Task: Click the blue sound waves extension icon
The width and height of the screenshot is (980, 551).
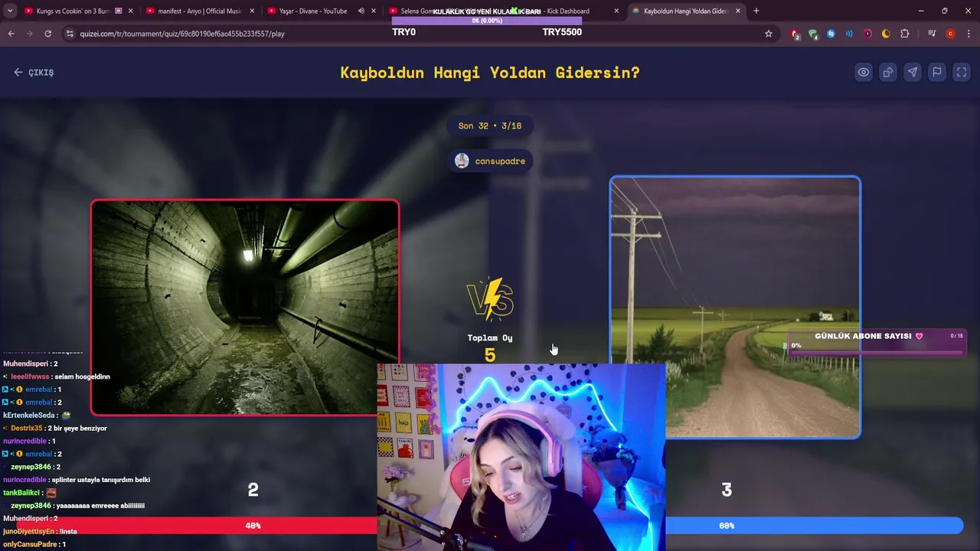Action: click(x=849, y=34)
